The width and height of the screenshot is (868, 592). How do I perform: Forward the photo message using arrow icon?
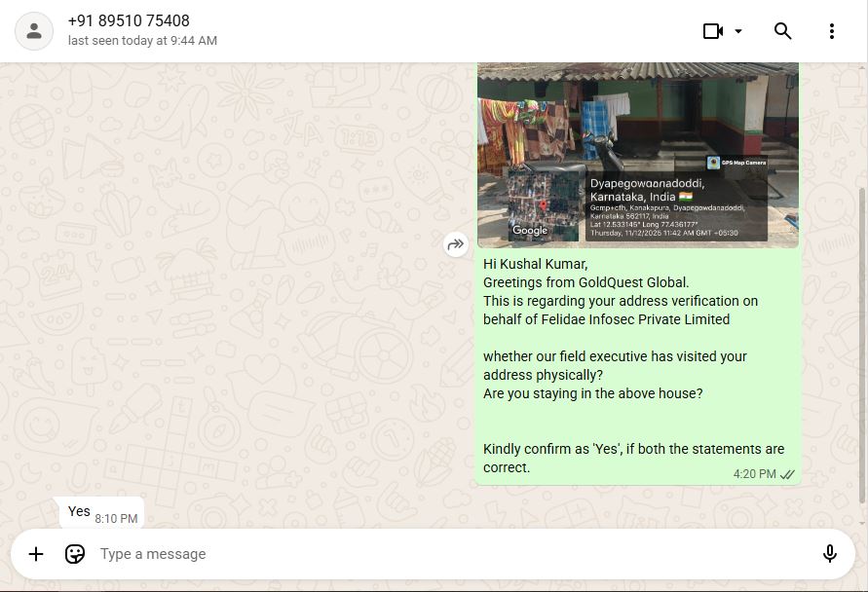click(x=456, y=244)
